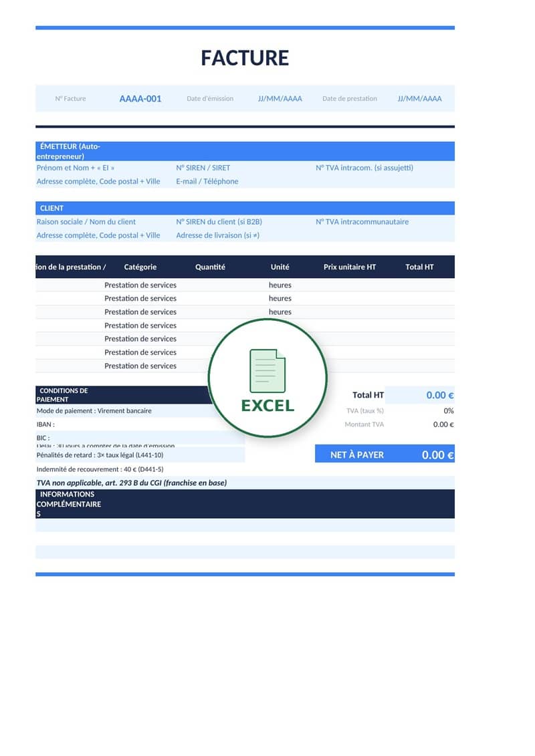Click the CLIENT section header
This screenshot has height=756, width=535.
245,209
